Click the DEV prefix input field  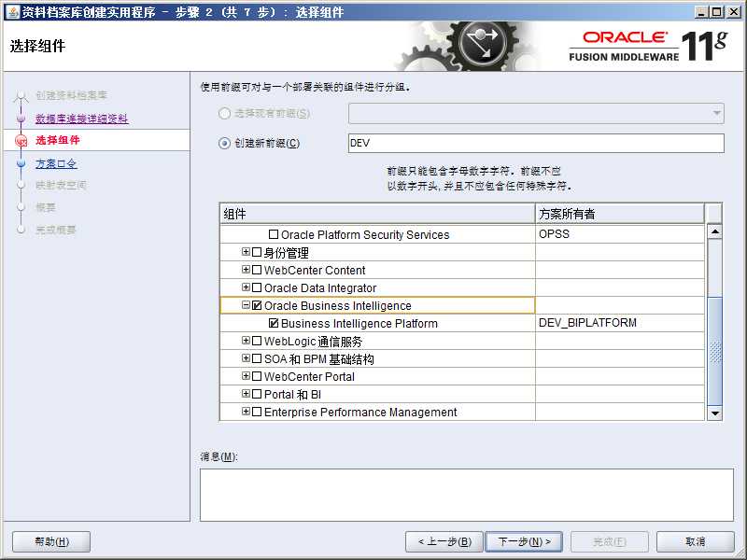(536, 143)
